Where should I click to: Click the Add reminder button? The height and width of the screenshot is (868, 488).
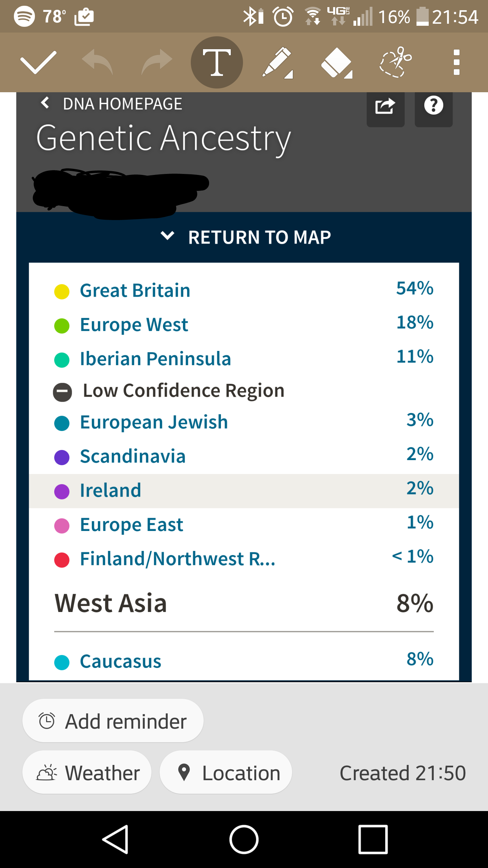pos(113,721)
